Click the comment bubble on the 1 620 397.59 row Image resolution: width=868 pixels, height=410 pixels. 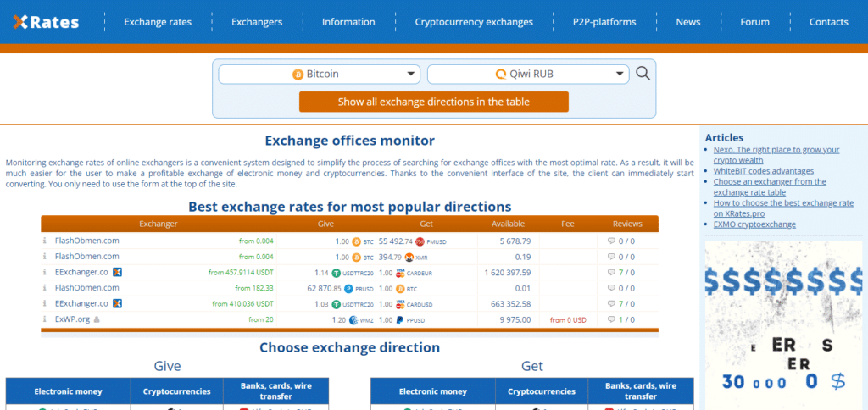tap(611, 273)
